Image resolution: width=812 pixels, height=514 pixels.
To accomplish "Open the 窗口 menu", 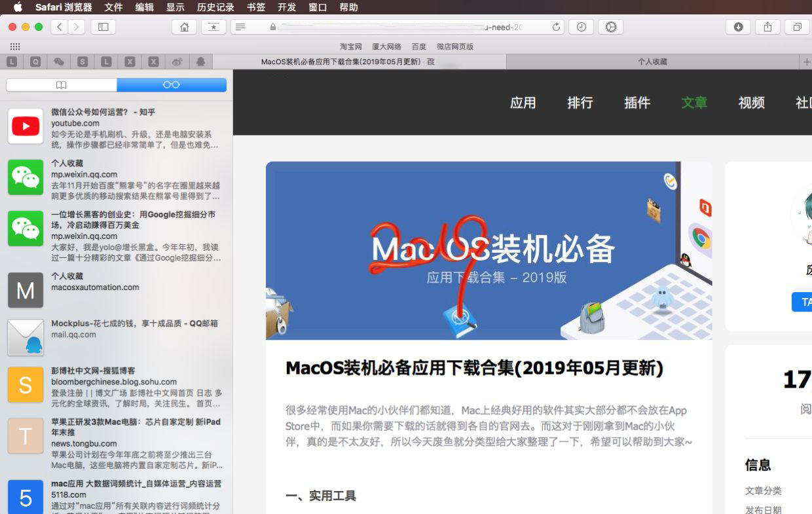I will [318, 7].
